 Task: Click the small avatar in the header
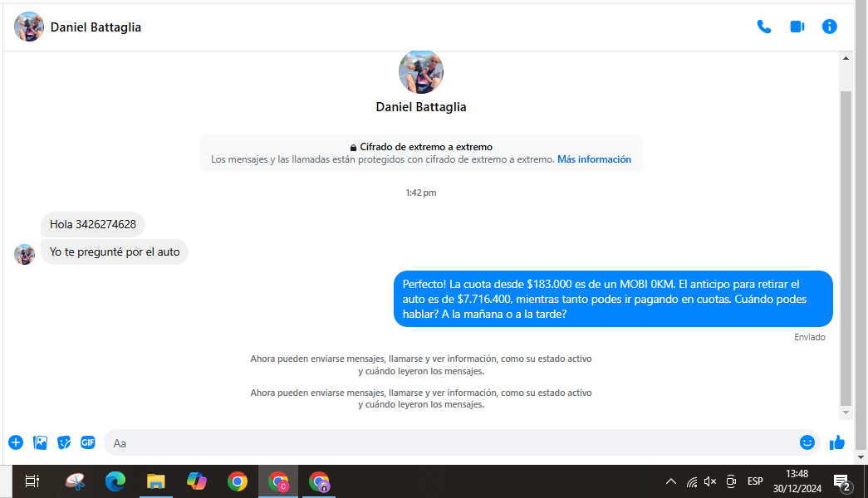(29, 27)
